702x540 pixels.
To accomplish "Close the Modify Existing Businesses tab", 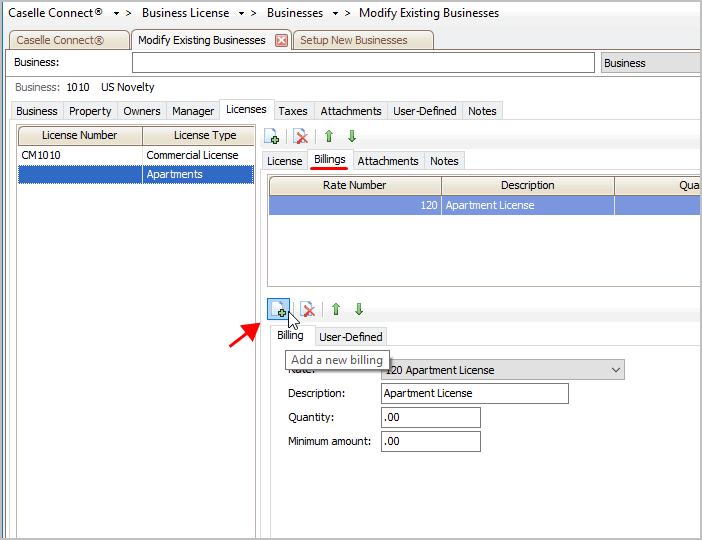I will pyautogui.click(x=281, y=40).
